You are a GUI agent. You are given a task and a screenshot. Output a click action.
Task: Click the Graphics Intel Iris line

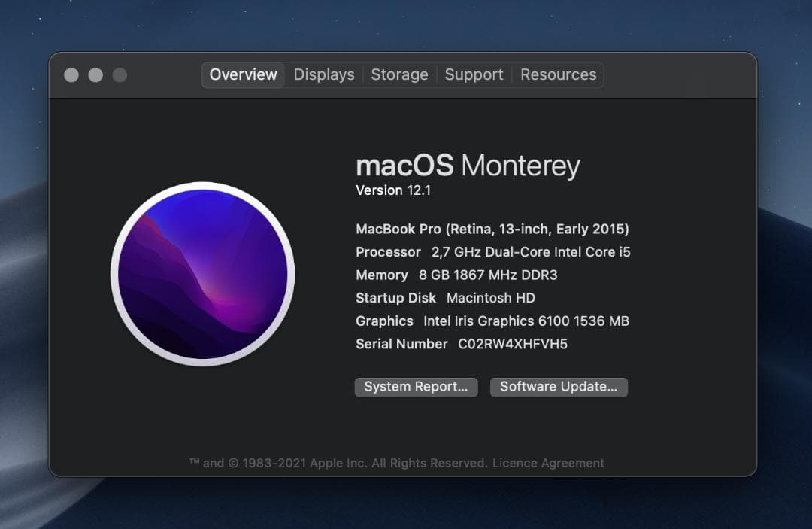[x=492, y=321]
